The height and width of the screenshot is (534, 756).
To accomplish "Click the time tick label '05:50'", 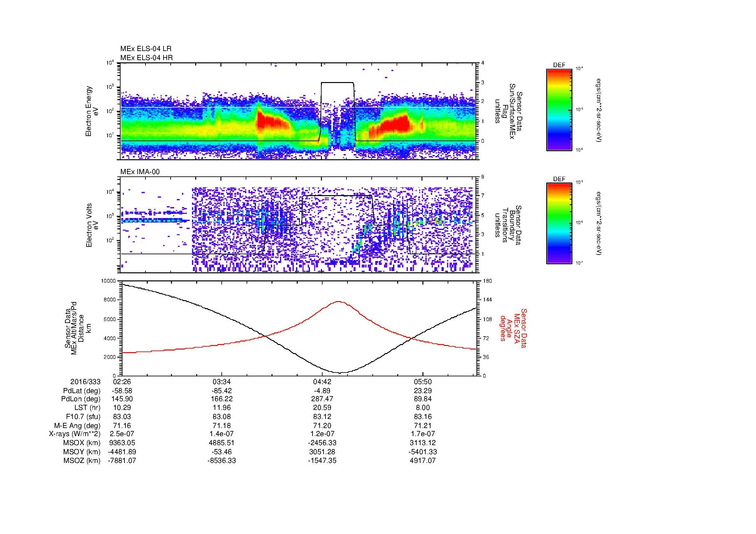I will pos(422,382).
